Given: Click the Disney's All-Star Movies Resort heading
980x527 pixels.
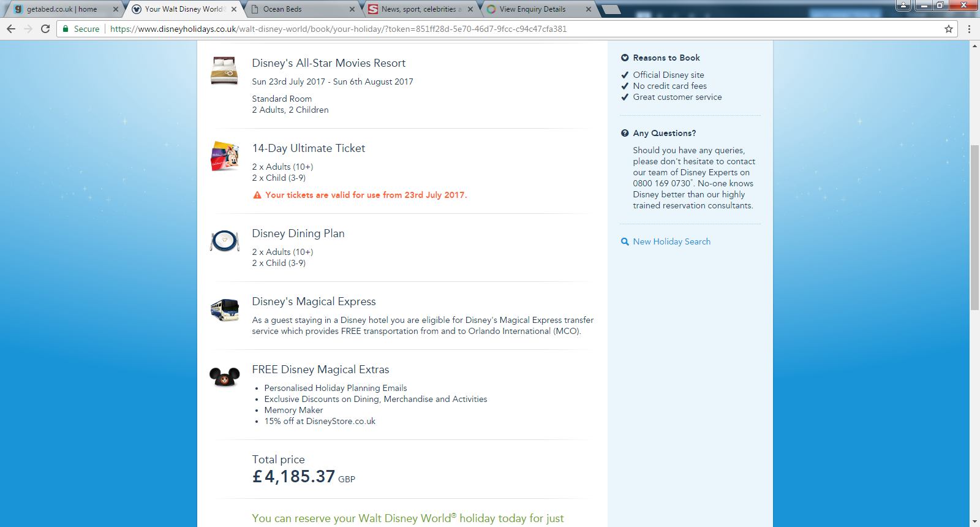Looking at the screenshot, I should click(x=329, y=63).
